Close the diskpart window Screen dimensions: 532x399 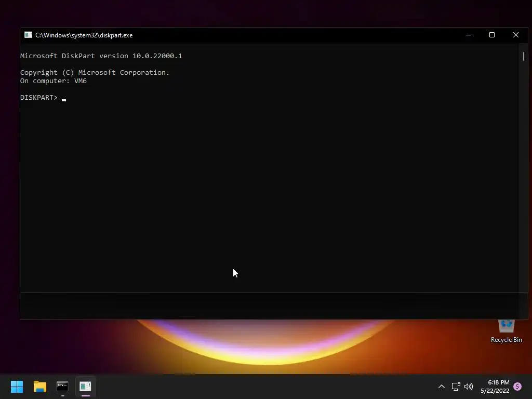point(516,35)
